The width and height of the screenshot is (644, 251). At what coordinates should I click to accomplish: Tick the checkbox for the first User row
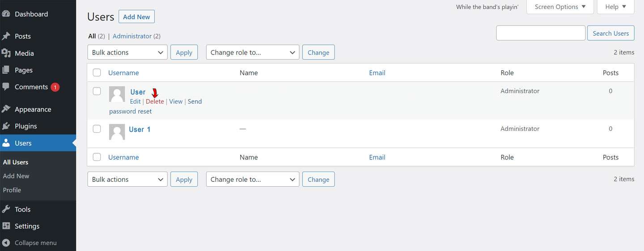97,91
